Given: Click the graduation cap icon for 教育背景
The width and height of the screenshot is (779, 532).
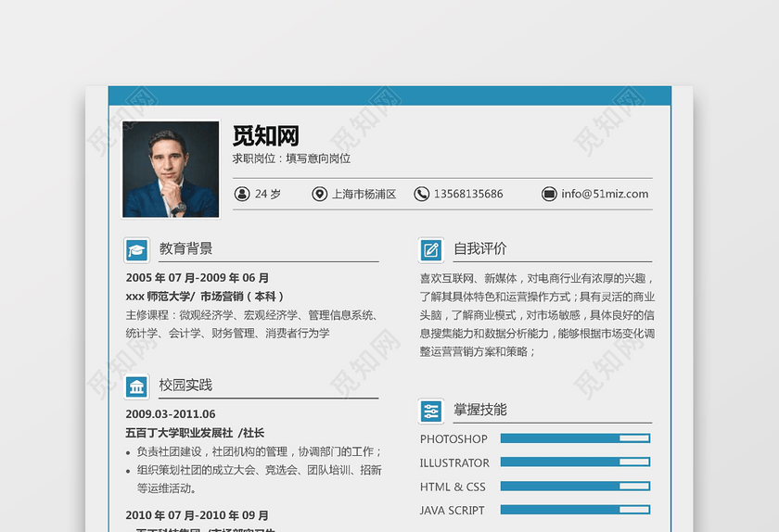Looking at the screenshot, I should point(136,250).
